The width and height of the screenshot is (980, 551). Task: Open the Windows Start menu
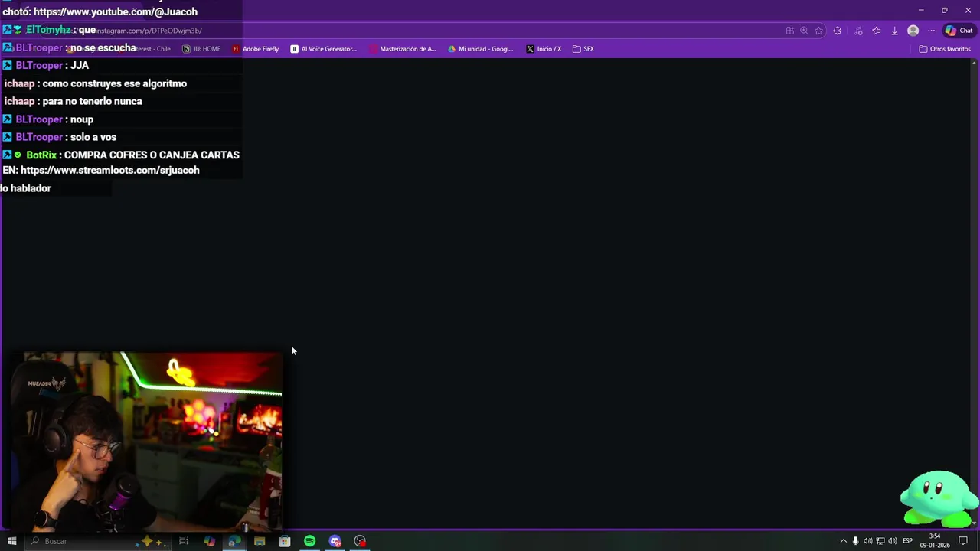click(12, 541)
